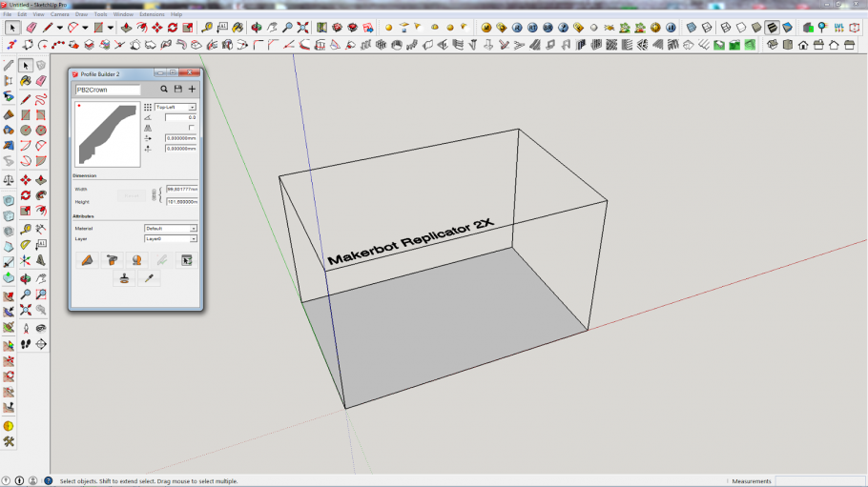Image resolution: width=868 pixels, height=487 pixels.
Task: Select the Axes tool in left toolbar
Action: pos(26,260)
